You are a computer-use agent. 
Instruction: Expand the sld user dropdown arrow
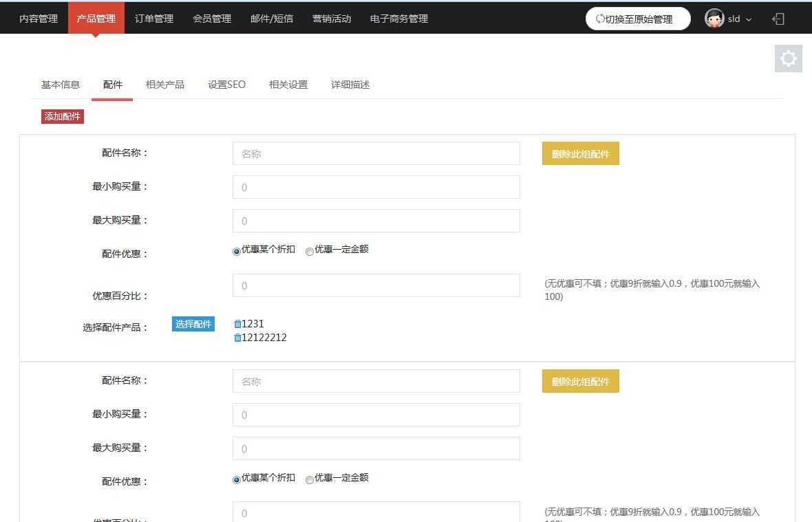point(748,20)
